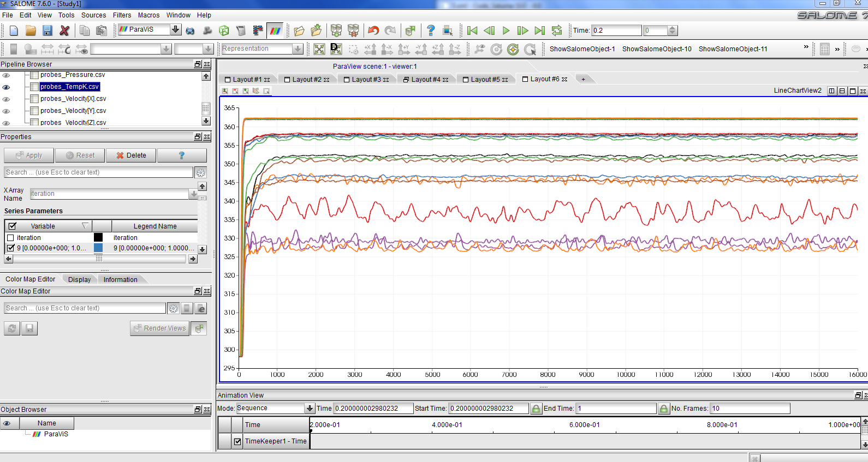Viewport: 868px width, 462px height.
Task: Click the Render Views button
Action: 159,328
